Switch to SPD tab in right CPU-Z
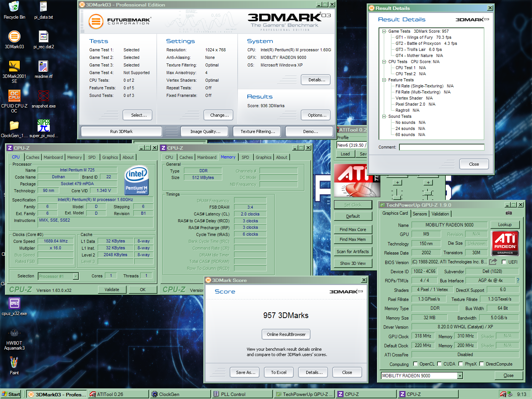 point(245,157)
